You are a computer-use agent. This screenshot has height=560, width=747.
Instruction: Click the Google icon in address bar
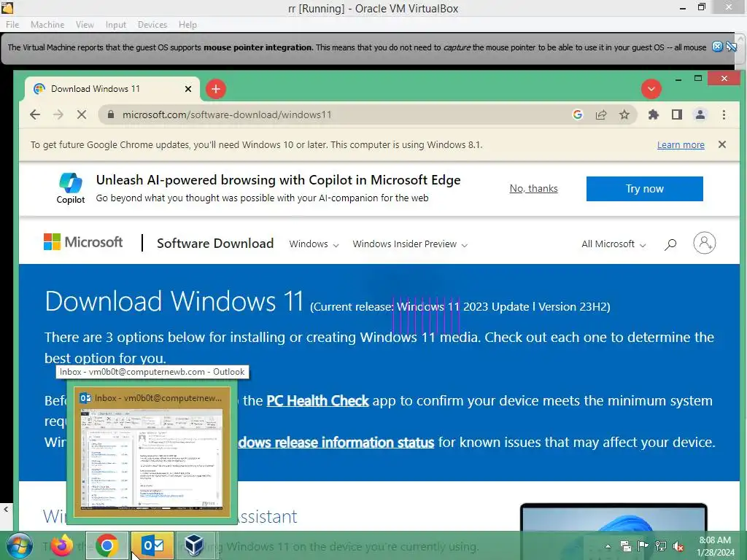click(x=578, y=114)
